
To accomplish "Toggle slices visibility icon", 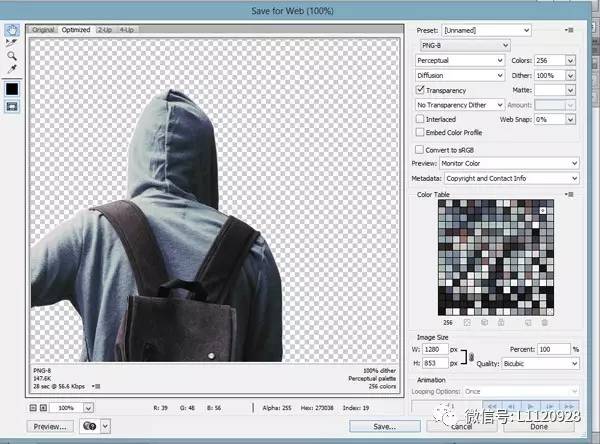I will click(x=11, y=107).
